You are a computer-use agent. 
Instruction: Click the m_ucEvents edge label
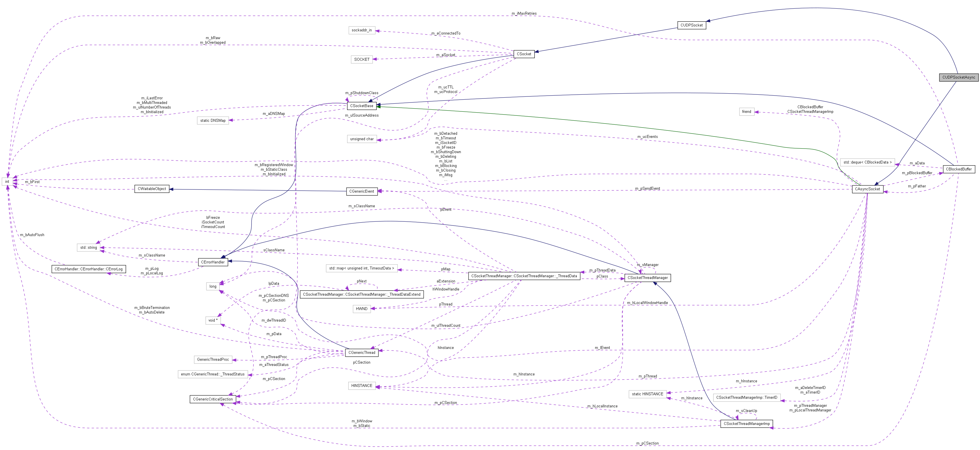pos(648,137)
